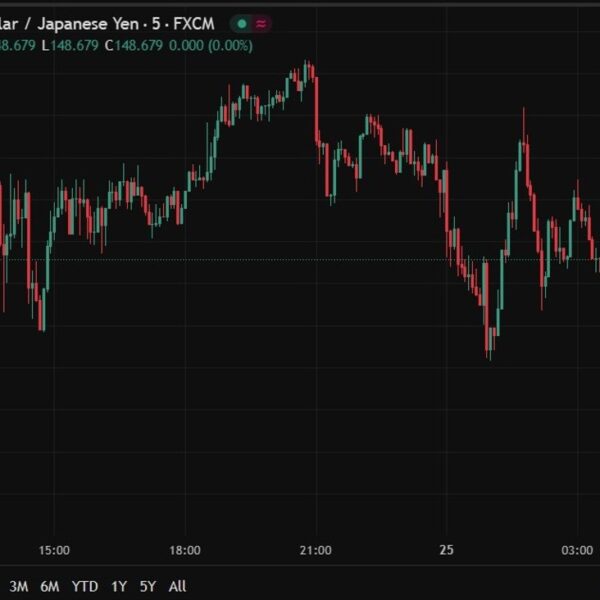
Task: Click the 18:00 time axis label
Action: click(185, 551)
